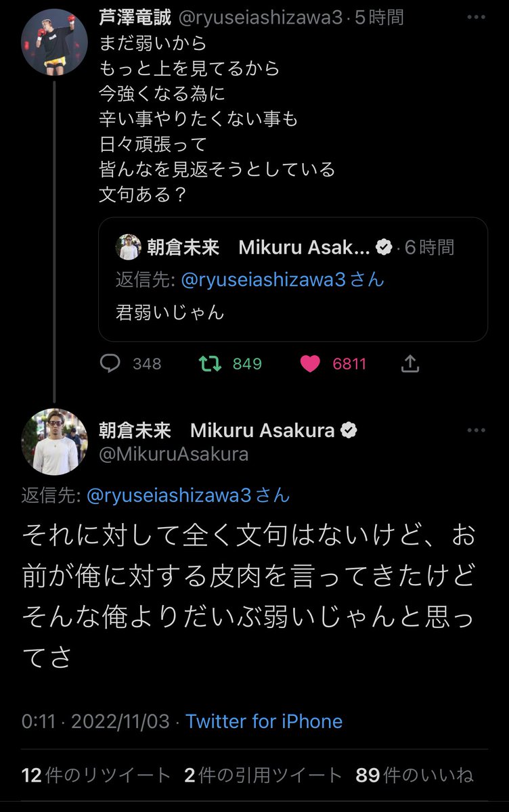509x812 pixels.
Task: Open Mikuru Asakura's large profile picture
Action: click(56, 443)
